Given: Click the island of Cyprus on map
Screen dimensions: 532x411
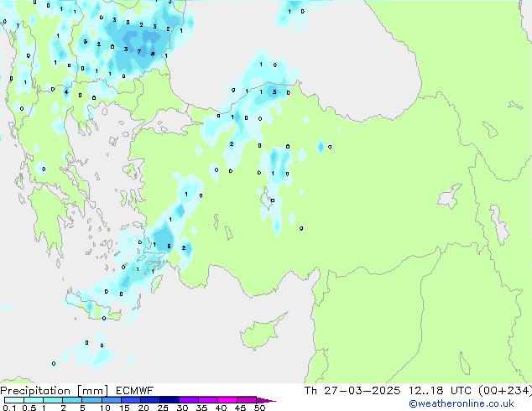Looking at the screenshot, I should 261,332.
